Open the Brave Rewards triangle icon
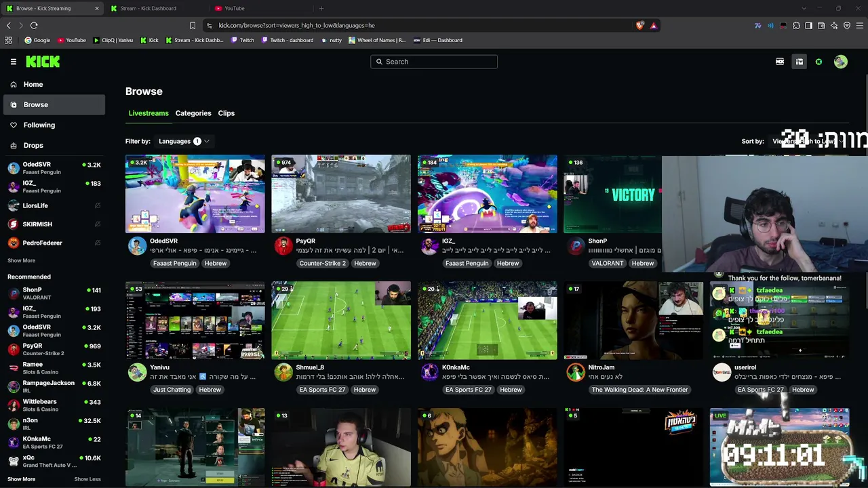Viewport: 868px width, 488px height. (x=653, y=25)
